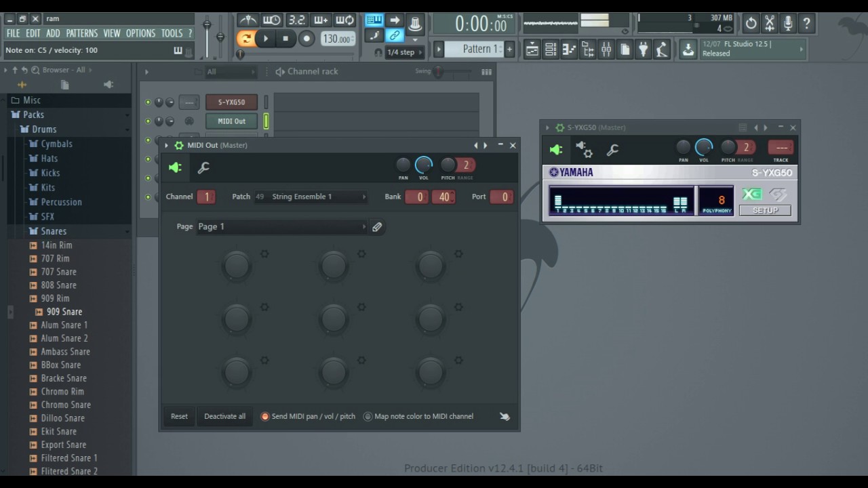Open the Pattern 1 selector
Screen dimensions: 868x488
pyautogui.click(x=473, y=49)
